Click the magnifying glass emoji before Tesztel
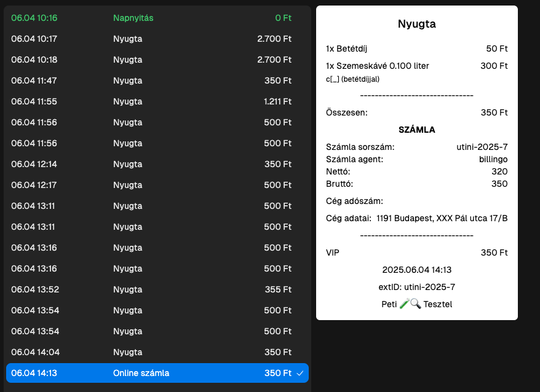Image resolution: width=540 pixels, height=392 pixels. tap(415, 304)
